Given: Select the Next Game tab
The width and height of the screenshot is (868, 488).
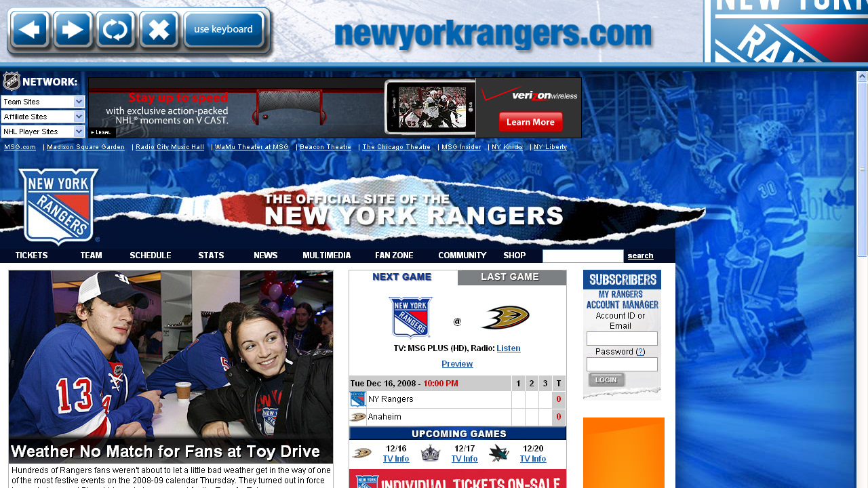Looking at the screenshot, I should pyautogui.click(x=403, y=277).
